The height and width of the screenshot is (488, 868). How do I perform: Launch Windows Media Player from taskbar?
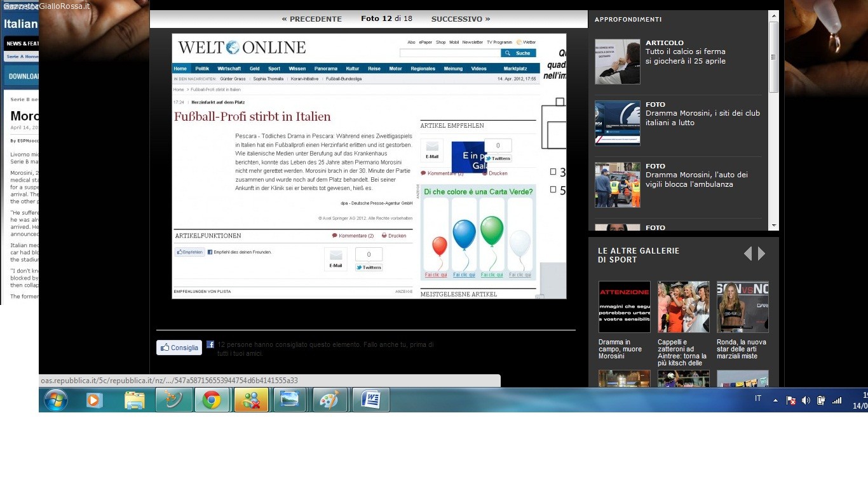[x=95, y=400]
